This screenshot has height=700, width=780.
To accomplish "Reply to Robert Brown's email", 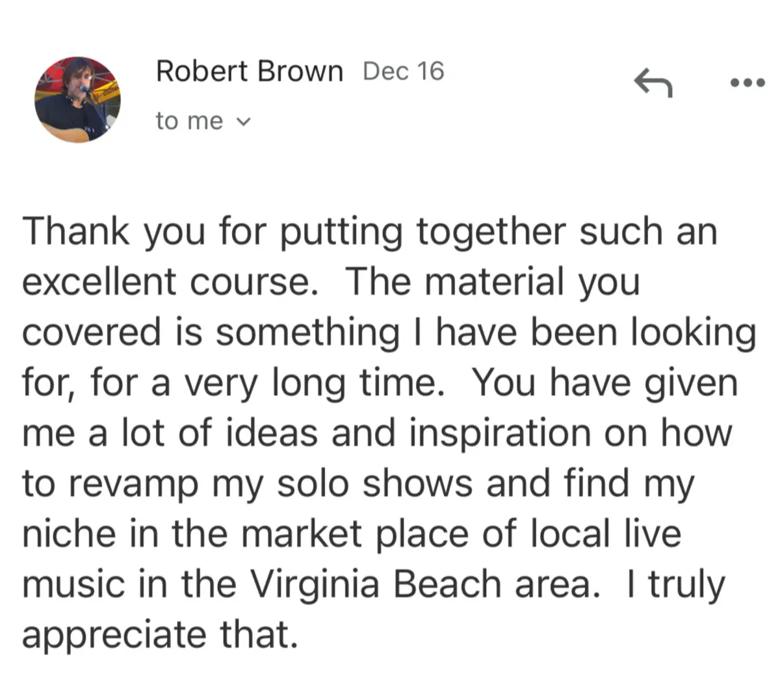I will pyautogui.click(x=653, y=83).
